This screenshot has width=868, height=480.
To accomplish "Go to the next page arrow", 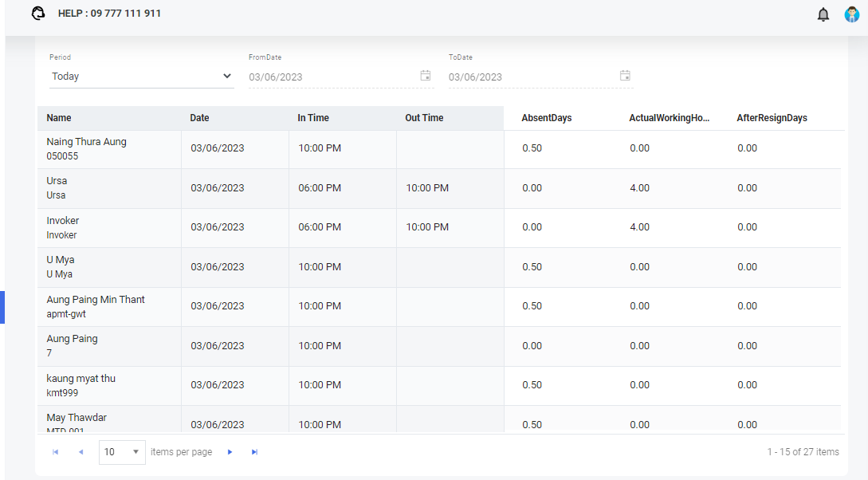I will click(230, 452).
